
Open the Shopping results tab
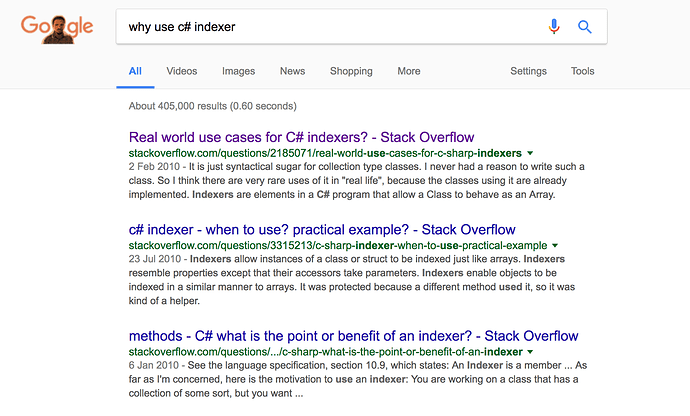351,71
